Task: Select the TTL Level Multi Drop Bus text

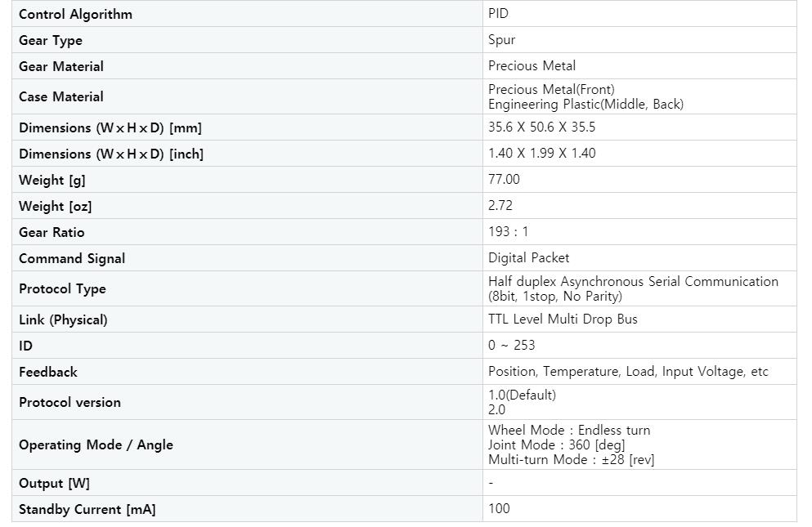Action: 563,319
